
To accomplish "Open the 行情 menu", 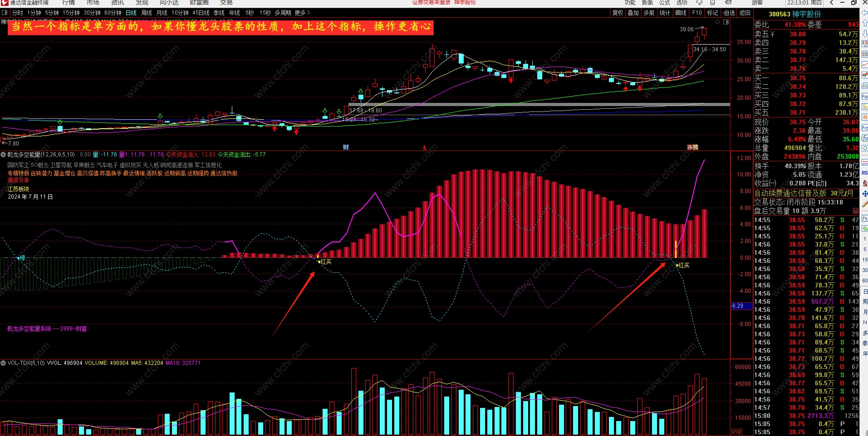I will pyautogui.click(x=69, y=2).
